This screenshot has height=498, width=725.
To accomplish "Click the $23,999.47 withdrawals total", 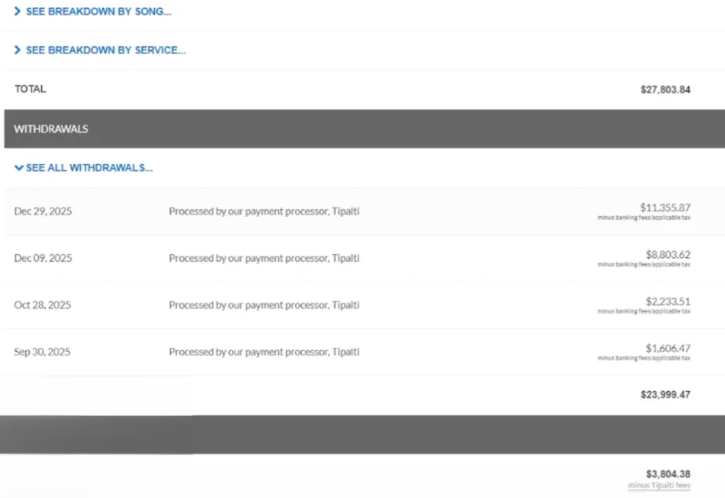I will [x=665, y=395].
